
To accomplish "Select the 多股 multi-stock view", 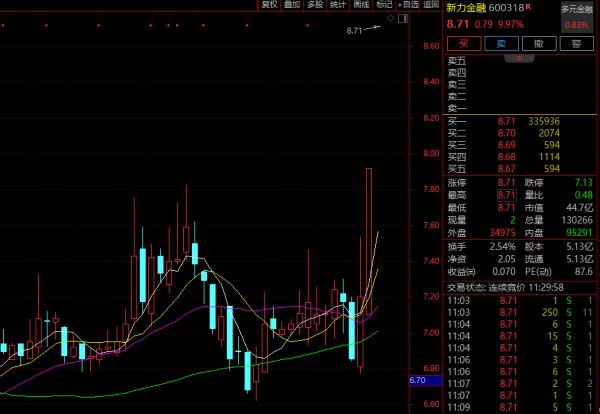I will 315,5.
